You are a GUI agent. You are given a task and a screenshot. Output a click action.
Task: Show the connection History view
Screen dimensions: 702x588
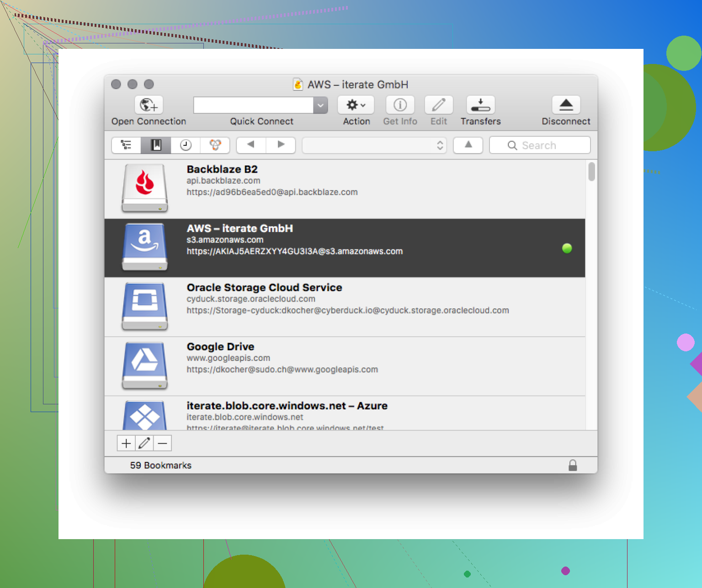tap(186, 145)
